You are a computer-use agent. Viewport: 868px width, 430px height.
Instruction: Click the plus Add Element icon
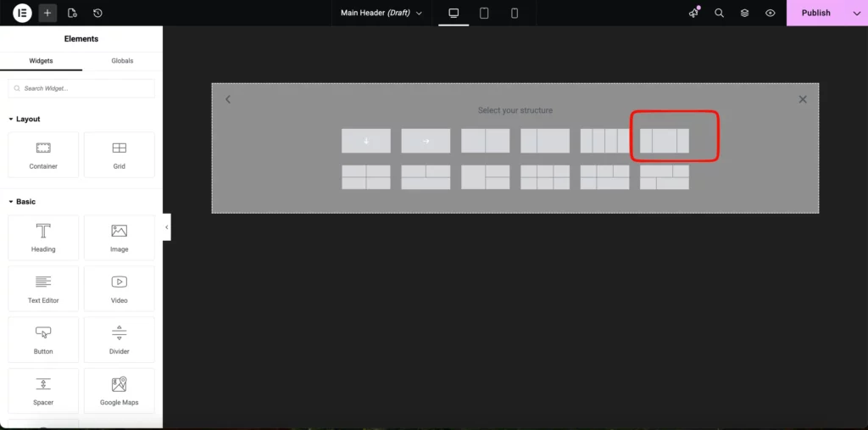click(47, 13)
